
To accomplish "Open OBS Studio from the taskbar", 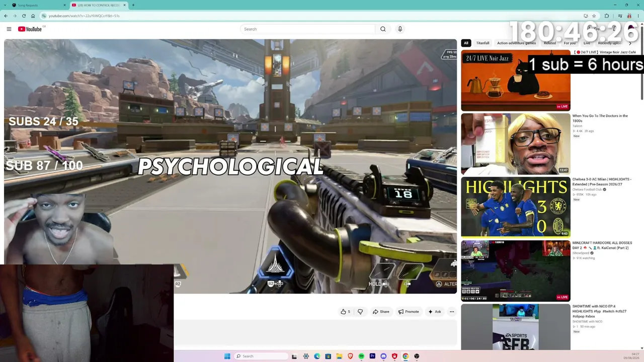I will tap(417, 356).
